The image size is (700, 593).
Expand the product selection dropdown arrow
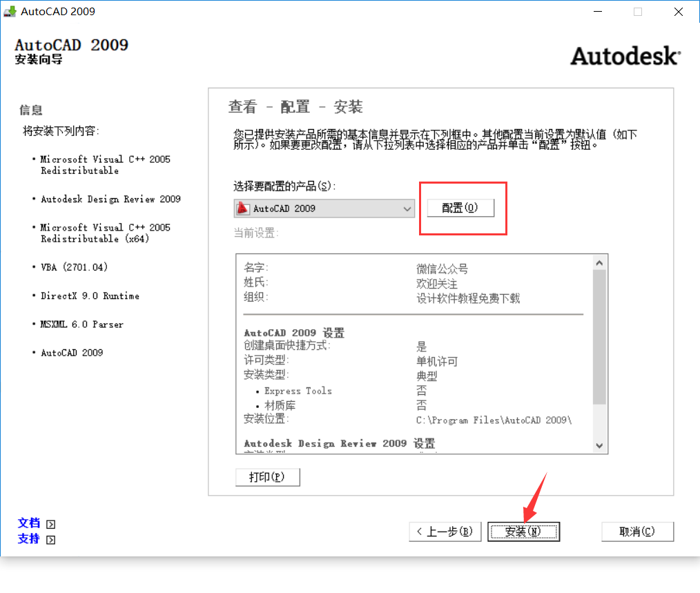pos(407,208)
